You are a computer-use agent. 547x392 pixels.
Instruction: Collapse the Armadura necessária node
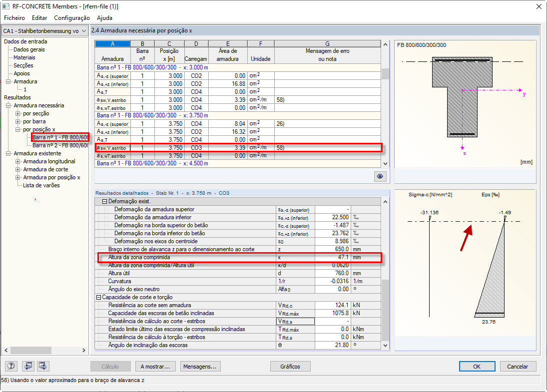tap(8, 106)
